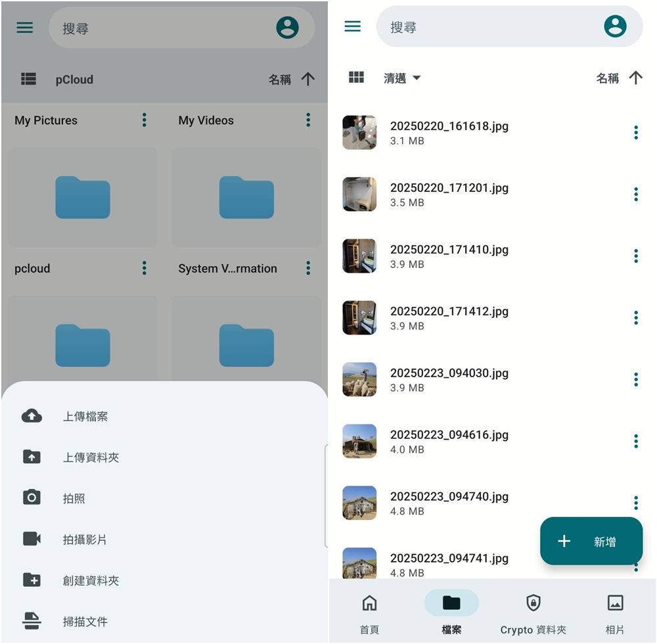Tap the 掃描文件 scanner icon
The width and height of the screenshot is (657, 644).
32,621
